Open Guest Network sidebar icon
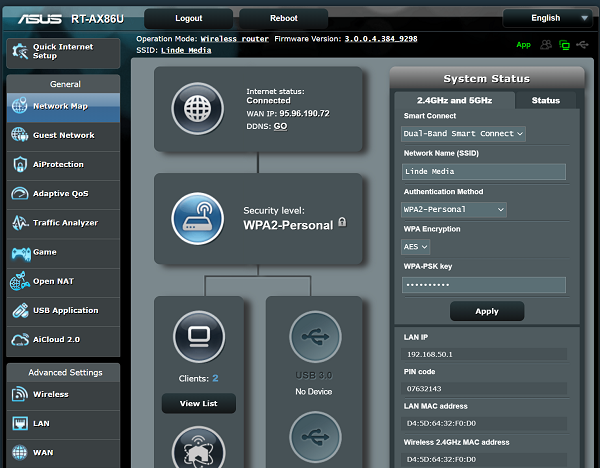This screenshot has width=600, height=468. point(20,135)
